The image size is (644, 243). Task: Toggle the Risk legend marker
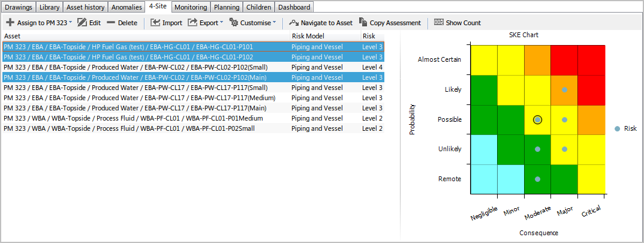(618, 128)
